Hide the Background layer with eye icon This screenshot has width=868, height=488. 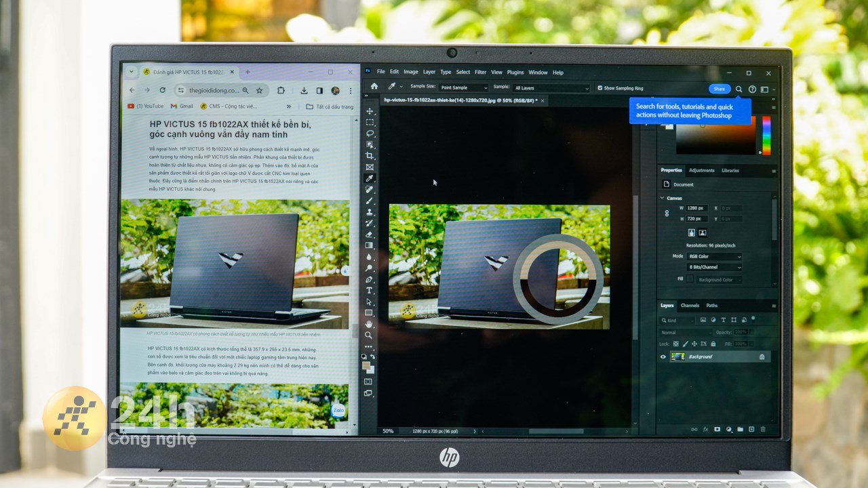click(x=663, y=357)
